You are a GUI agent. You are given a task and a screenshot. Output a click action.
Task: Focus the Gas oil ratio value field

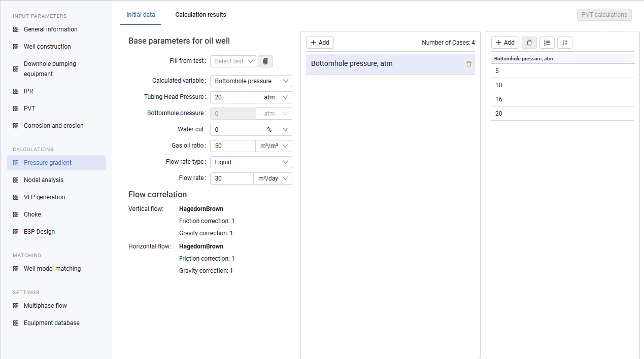pos(232,146)
